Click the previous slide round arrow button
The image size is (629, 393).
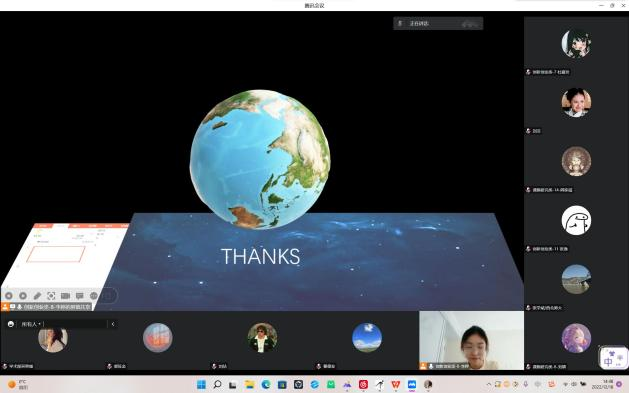[x=9, y=296]
